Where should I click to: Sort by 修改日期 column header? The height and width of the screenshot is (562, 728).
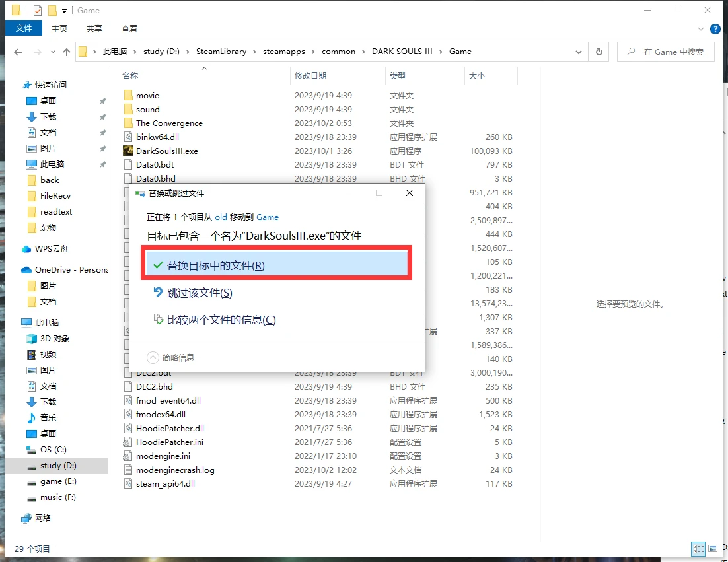tap(310, 76)
